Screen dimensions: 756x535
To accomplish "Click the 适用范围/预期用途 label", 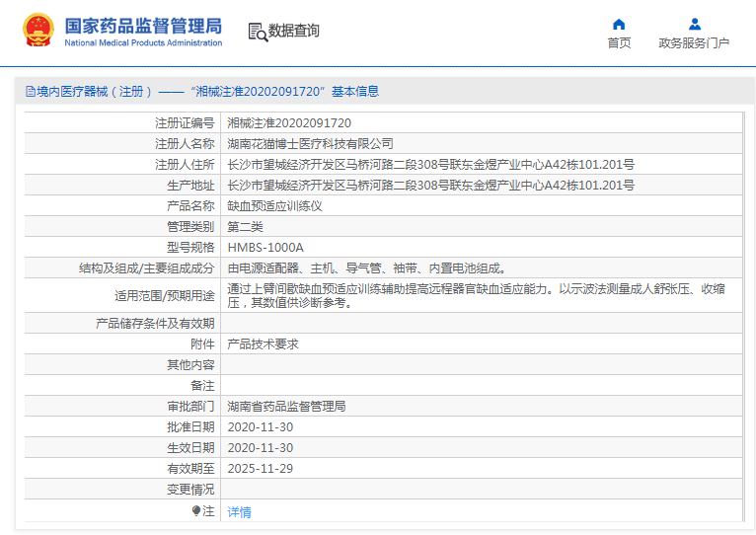I will 165,296.
